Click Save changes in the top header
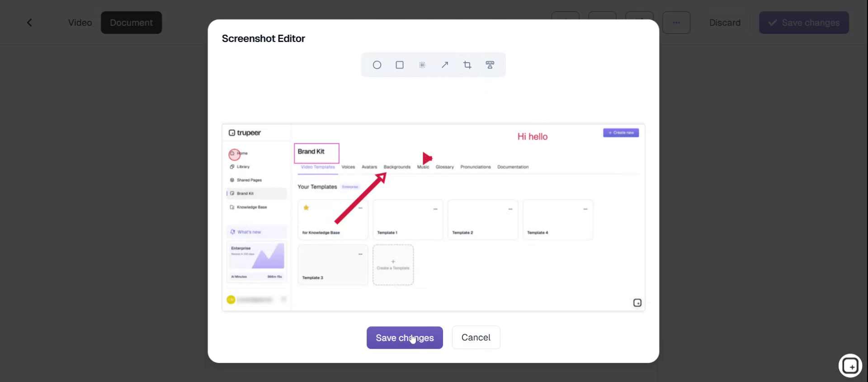 pyautogui.click(x=804, y=23)
